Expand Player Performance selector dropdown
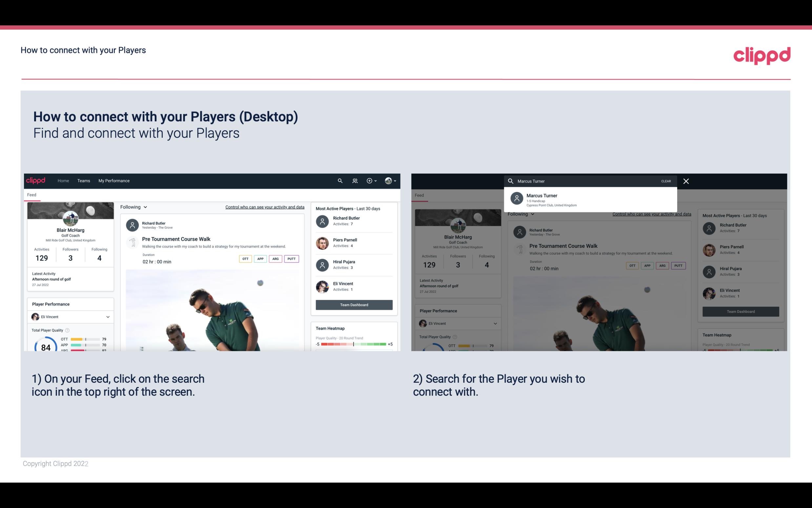This screenshot has width=812, height=508. tap(107, 317)
